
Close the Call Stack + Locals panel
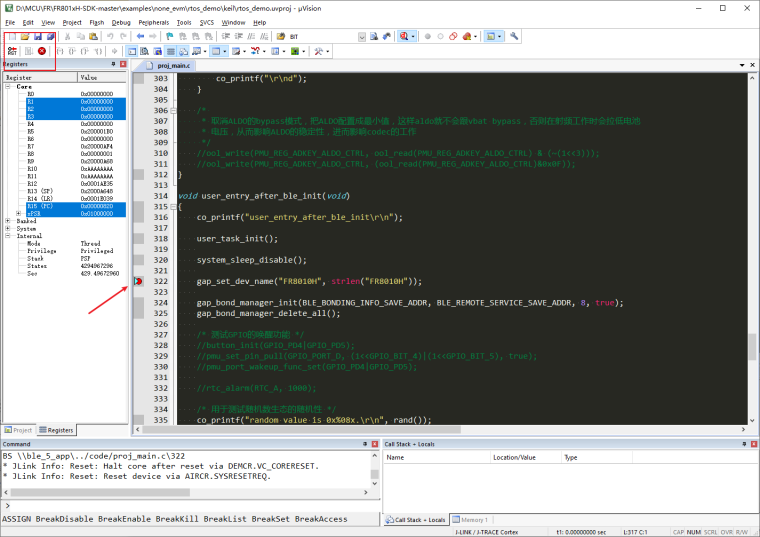pos(754,444)
